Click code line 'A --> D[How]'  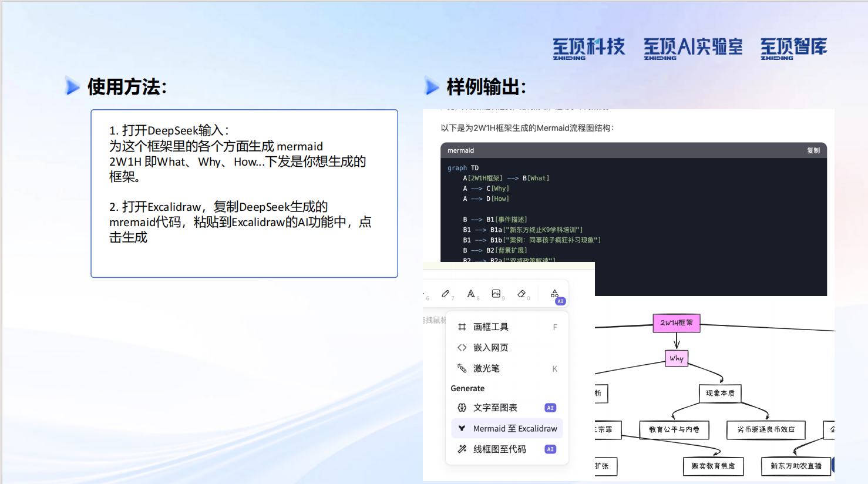click(x=486, y=199)
